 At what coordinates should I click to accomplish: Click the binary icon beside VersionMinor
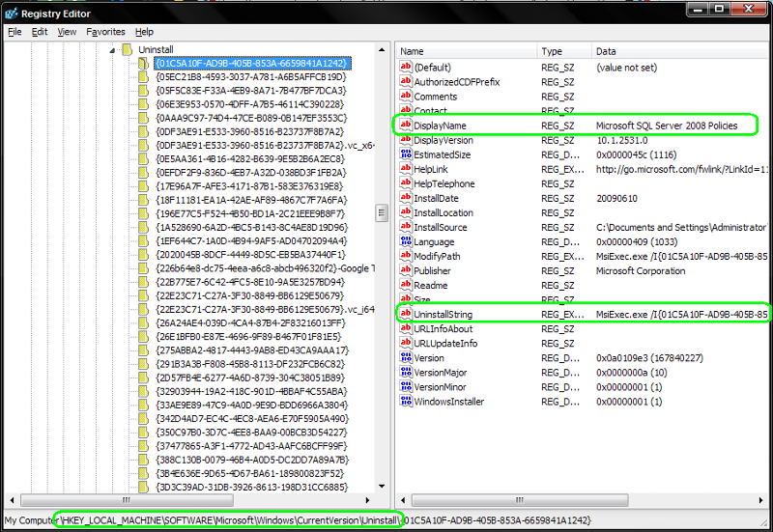406,386
